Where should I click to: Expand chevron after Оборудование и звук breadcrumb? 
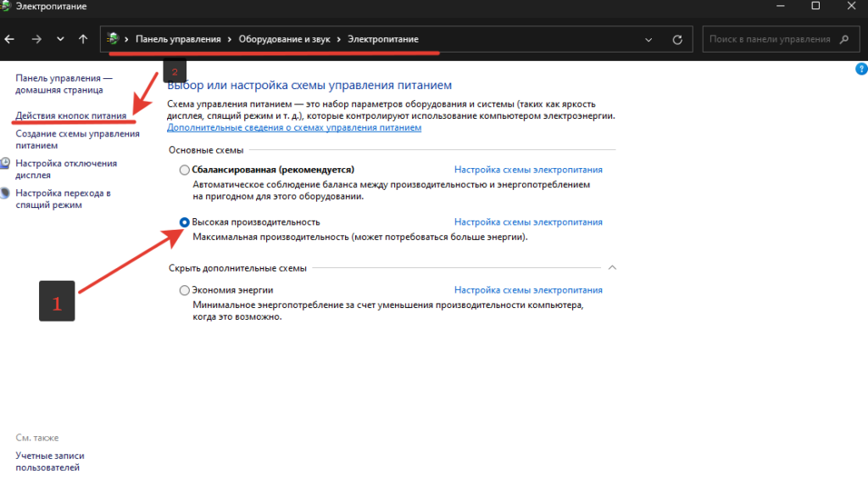click(x=339, y=39)
